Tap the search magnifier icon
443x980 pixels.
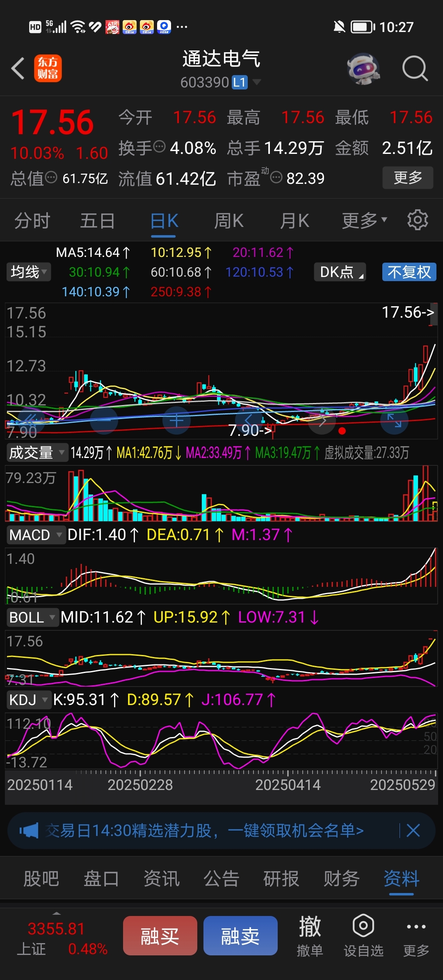pyautogui.click(x=415, y=69)
